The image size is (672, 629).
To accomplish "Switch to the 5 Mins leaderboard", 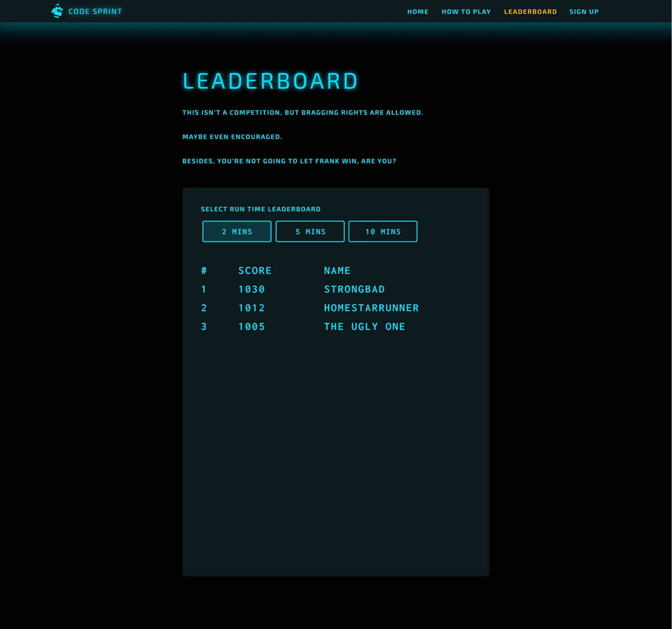I will click(310, 231).
